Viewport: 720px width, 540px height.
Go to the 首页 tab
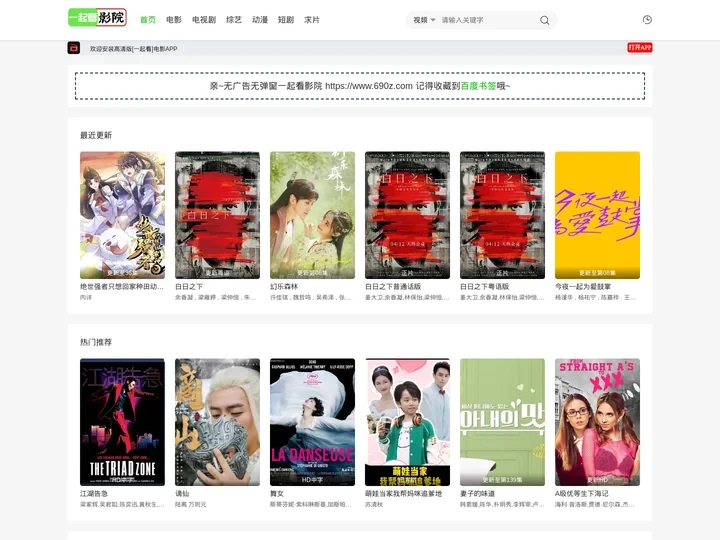148,20
